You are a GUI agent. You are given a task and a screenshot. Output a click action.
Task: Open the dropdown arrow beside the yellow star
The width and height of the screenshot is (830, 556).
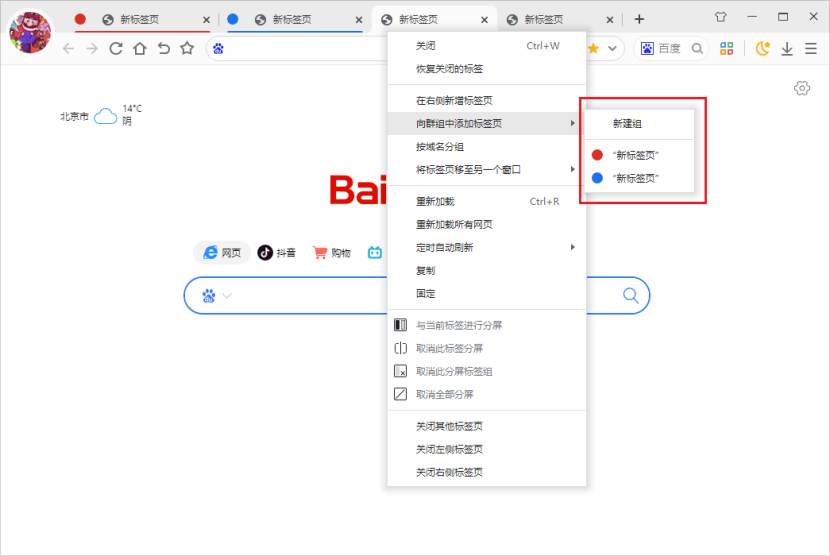[x=611, y=48]
